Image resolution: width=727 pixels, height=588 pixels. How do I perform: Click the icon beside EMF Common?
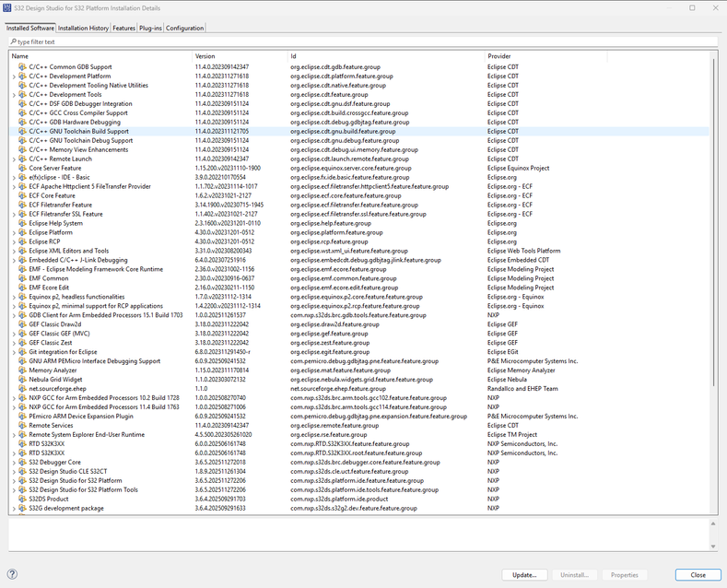pyautogui.click(x=22, y=278)
